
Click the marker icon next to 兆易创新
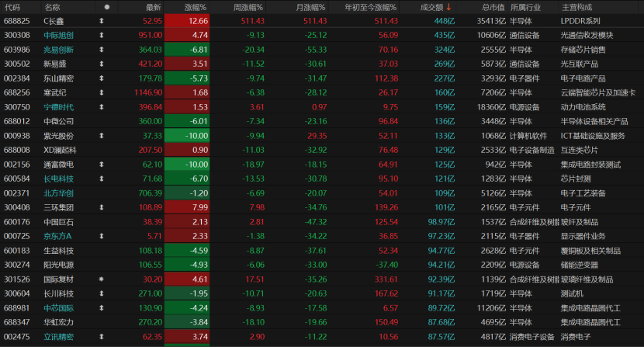click(x=102, y=50)
